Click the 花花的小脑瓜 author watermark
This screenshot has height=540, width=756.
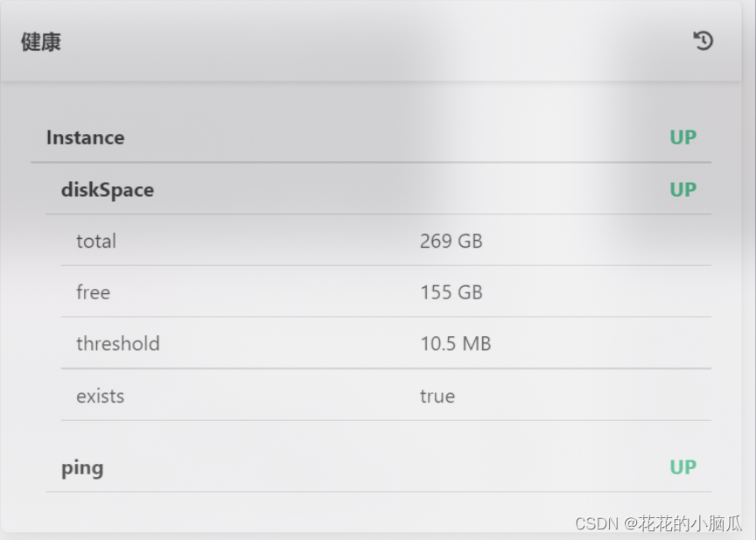[x=690, y=522]
